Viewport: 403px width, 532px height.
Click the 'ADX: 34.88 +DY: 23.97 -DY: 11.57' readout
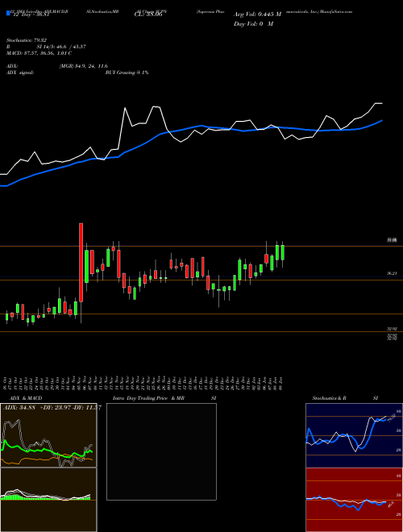tap(52, 407)
